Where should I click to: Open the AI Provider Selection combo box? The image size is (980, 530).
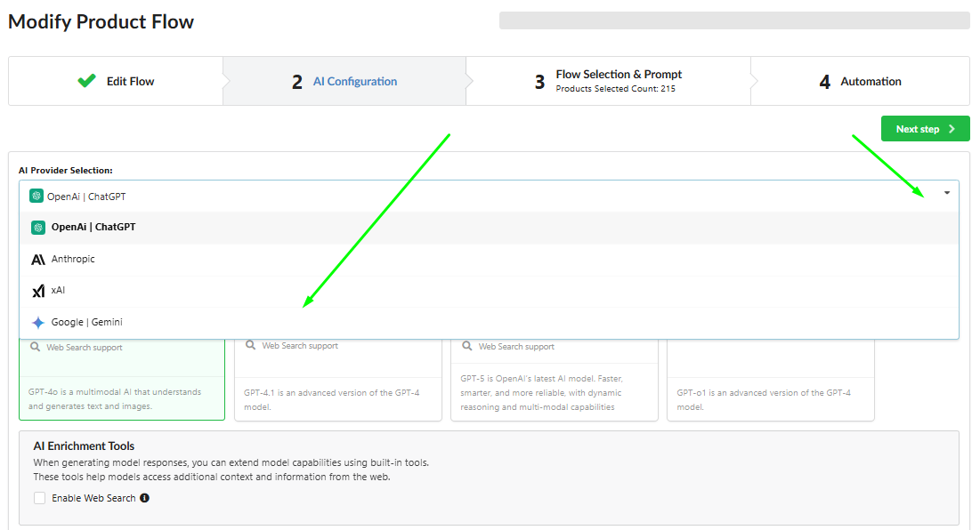pyautogui.click(x=489, y=196)
